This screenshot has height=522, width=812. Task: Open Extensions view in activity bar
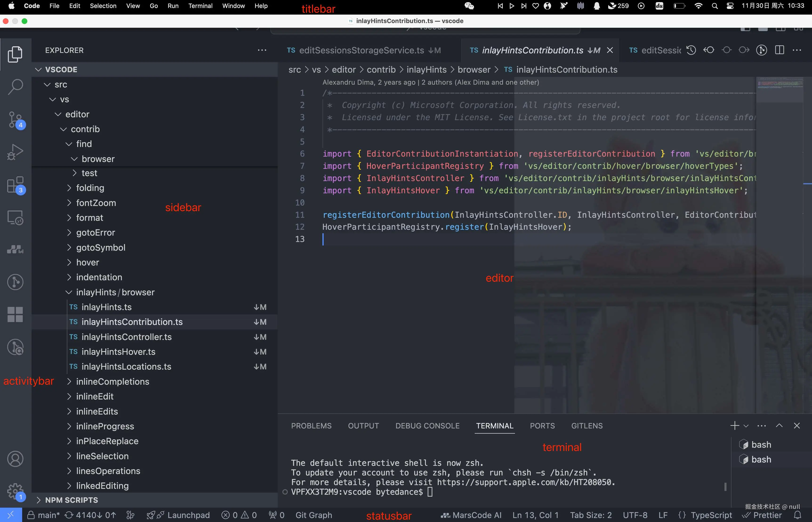coord(15,185)
